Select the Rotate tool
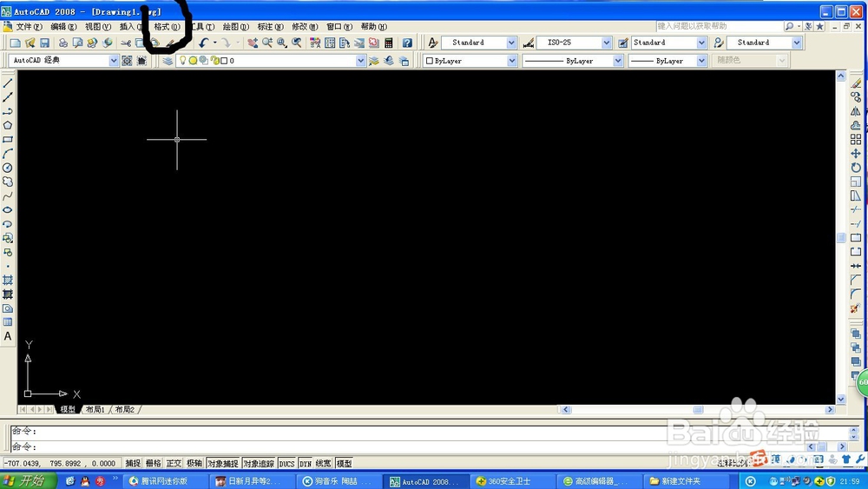Screen dimensions: 868x489 [x=856, y=168]
